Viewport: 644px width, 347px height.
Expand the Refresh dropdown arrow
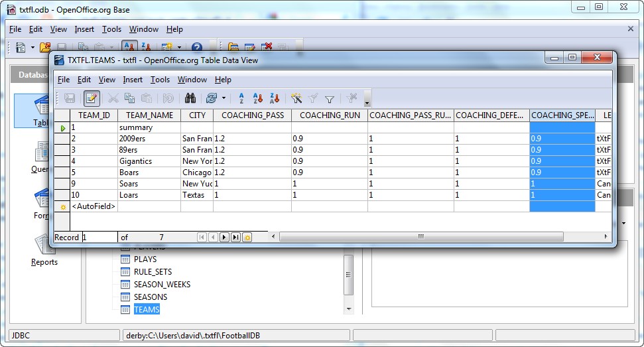click(x=224, y=98)
